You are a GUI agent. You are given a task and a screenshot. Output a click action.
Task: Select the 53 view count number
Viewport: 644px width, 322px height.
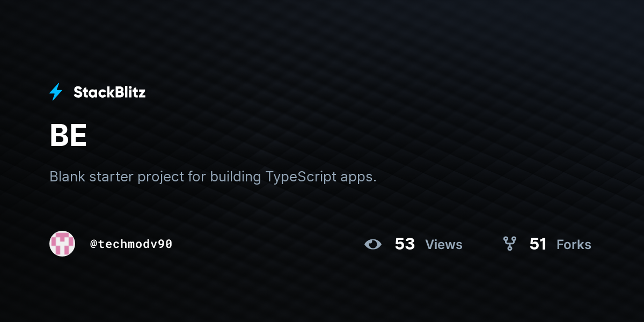pos(405,244)
